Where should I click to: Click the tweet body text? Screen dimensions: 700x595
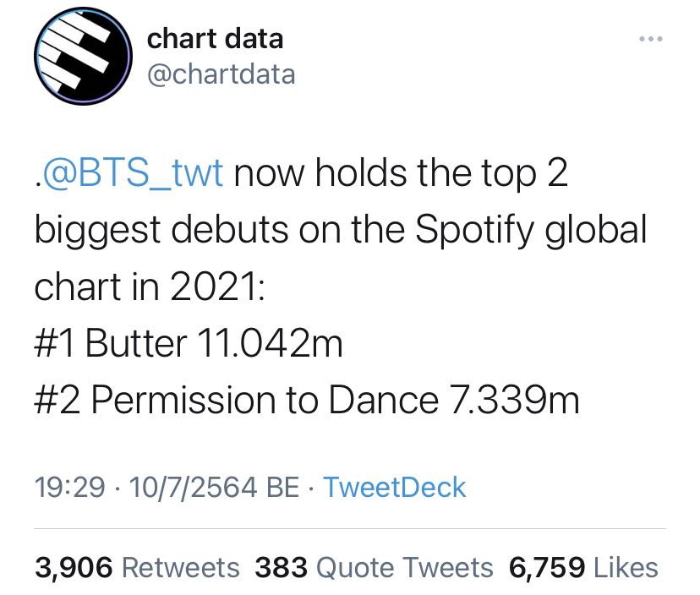click(x=341, y=286)
